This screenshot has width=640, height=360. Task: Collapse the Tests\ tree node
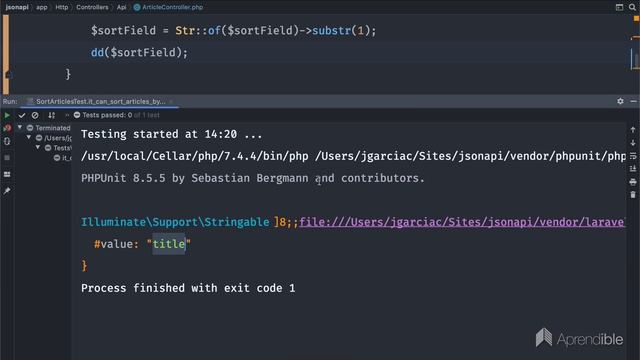(38, 147)
